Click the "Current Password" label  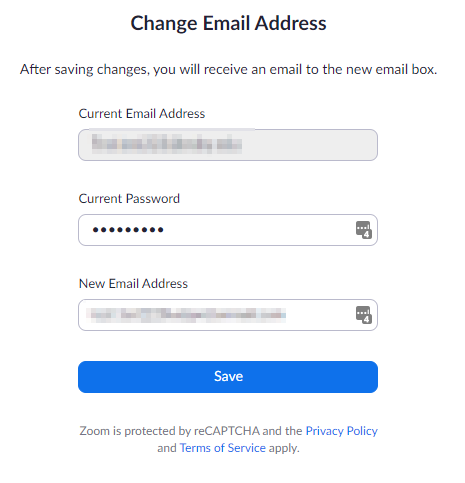click(x=129, y=199)
